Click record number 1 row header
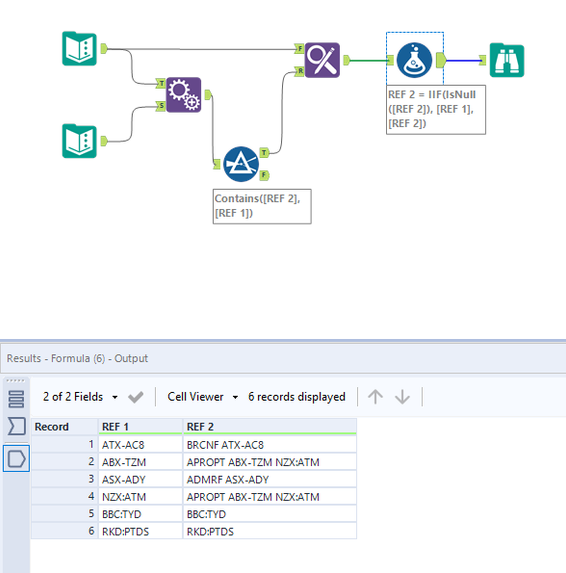566x573 pixels. [65, 445]
